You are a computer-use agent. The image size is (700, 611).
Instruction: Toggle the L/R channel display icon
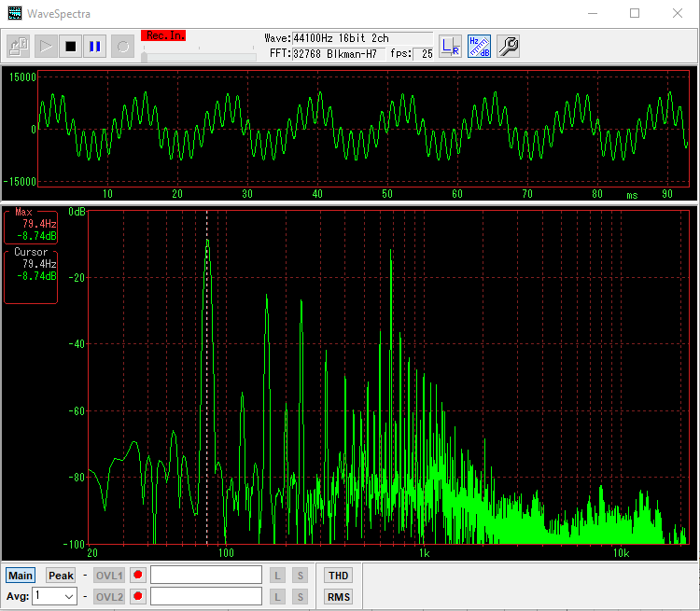coord(450,47)
